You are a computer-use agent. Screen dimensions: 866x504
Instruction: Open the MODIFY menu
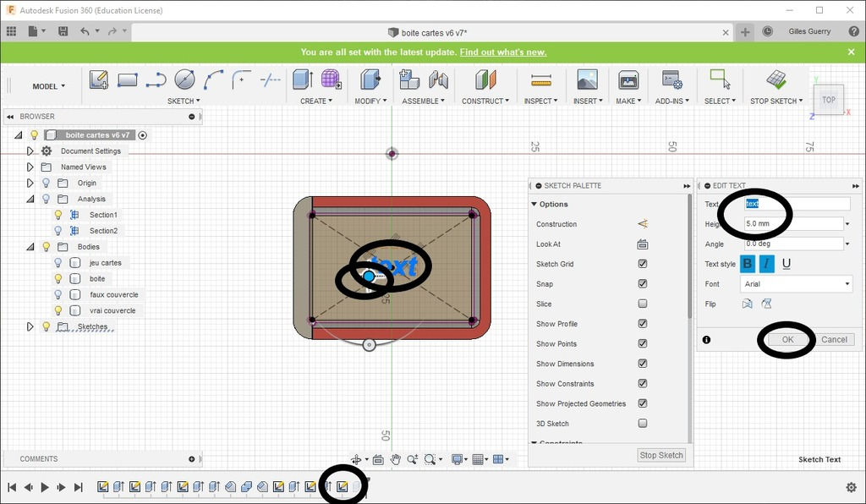click(x=370, y=101)
